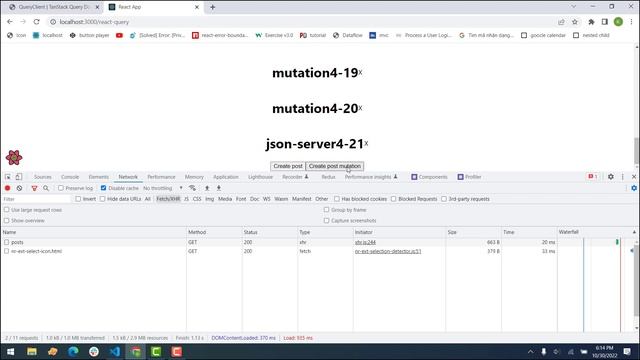Click the Create post mutation button
Image resolution: width=640 pixels, height=360 pixels.
pyautogui.click(x=335, y=166)
